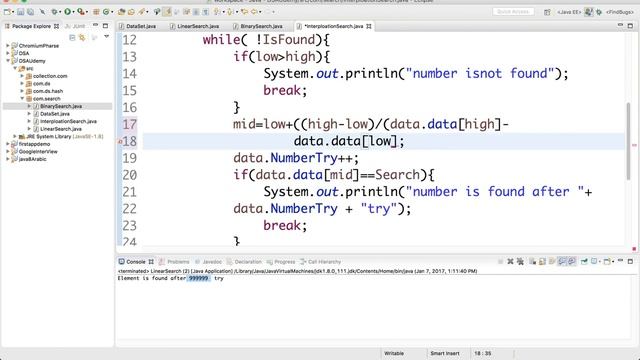Click the New Java Class green icon
The height and width of the screenshot is (360, 640).
click(x=106, y=12)
